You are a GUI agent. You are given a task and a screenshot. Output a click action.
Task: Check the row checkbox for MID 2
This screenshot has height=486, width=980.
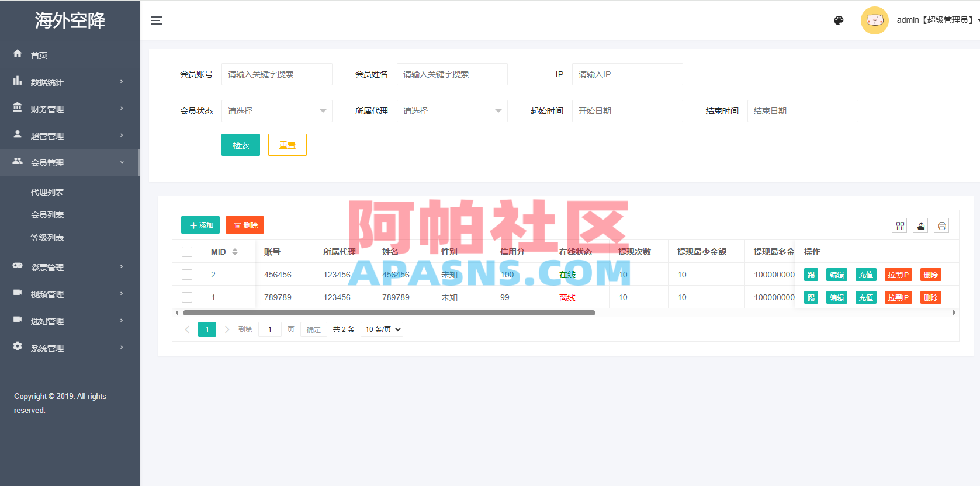point(187,275)
